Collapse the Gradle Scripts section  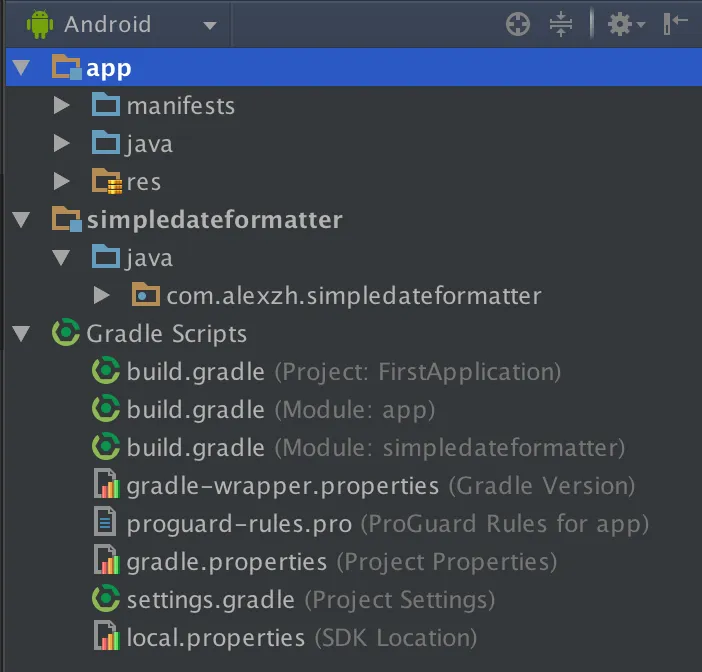21,334
